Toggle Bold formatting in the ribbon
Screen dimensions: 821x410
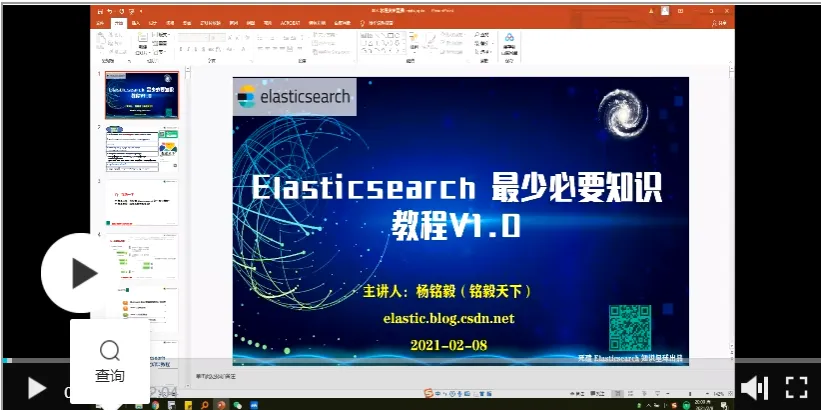coord(181,49)
